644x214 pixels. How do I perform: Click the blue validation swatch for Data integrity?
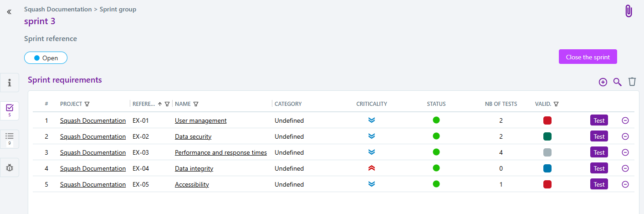547,168
